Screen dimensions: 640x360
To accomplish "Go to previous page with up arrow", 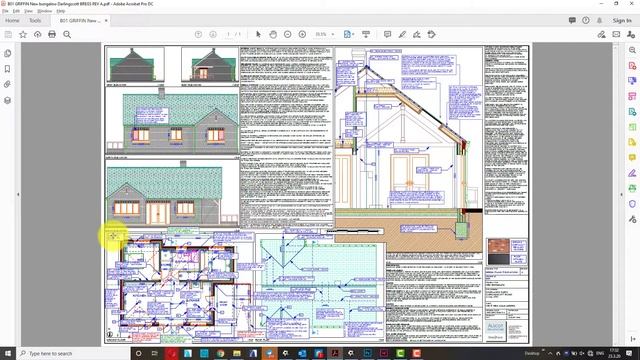I will pos(198,35).
